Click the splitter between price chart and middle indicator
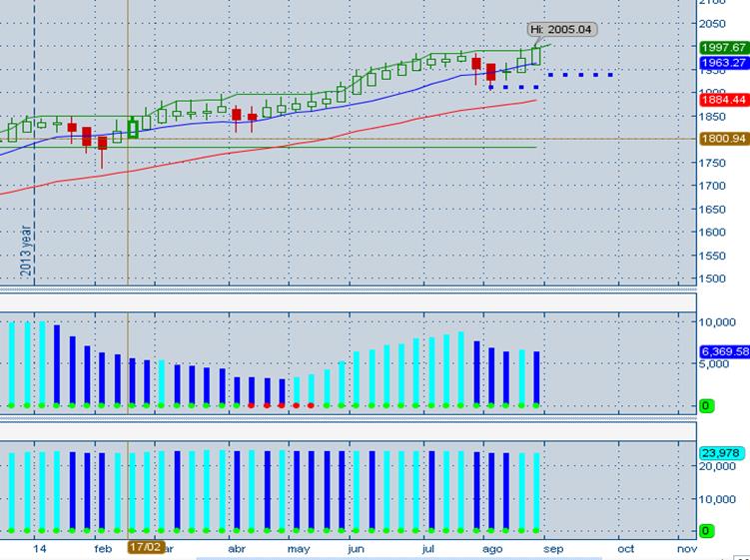 pos(349,289)
